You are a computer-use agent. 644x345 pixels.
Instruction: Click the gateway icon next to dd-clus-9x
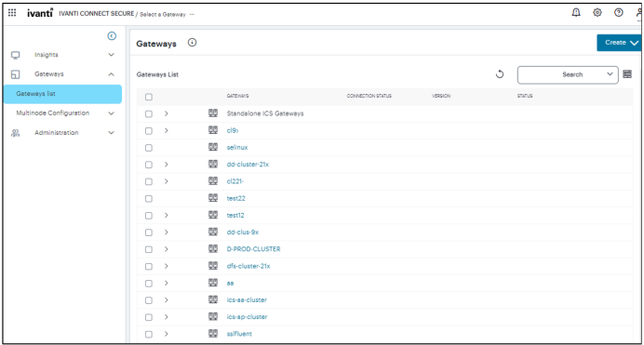click(213, 232)
